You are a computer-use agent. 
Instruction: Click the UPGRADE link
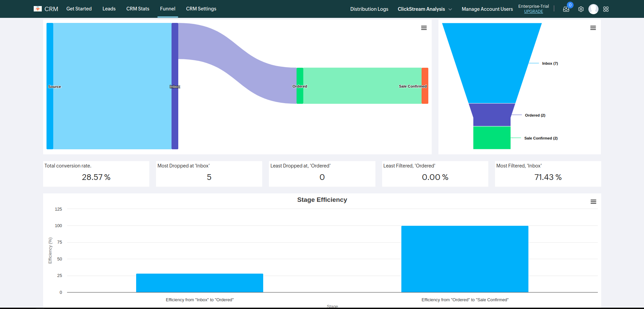coord(533,11)
